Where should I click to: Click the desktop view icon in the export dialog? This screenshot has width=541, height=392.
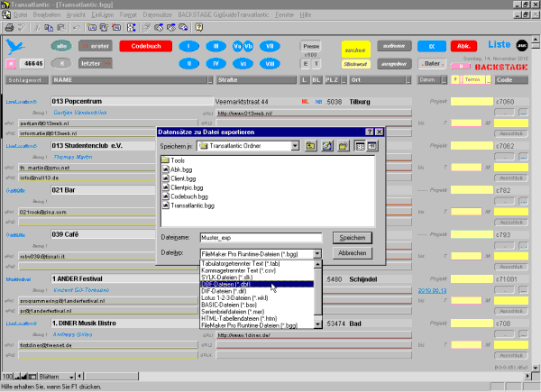tap(327, 145)
